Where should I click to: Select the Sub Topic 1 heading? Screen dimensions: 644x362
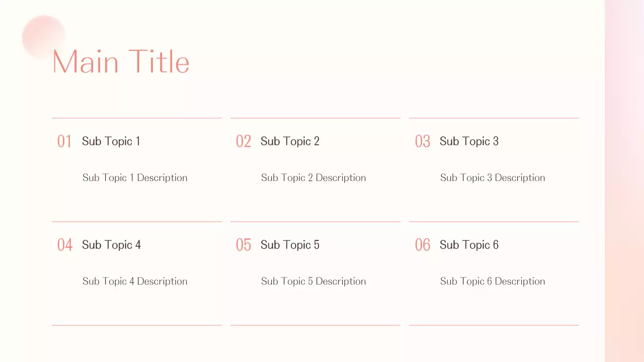coord(111,141)
